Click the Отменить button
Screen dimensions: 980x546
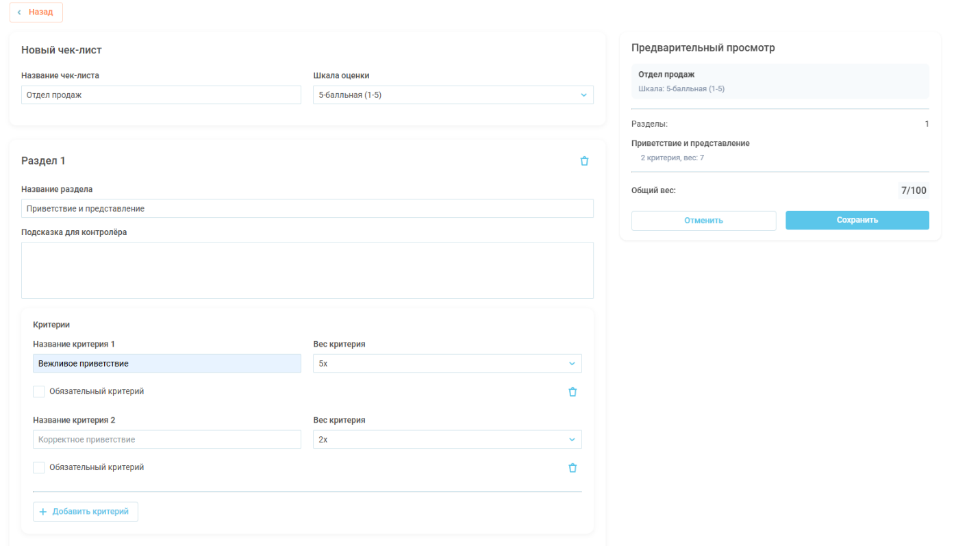(703, 221)
